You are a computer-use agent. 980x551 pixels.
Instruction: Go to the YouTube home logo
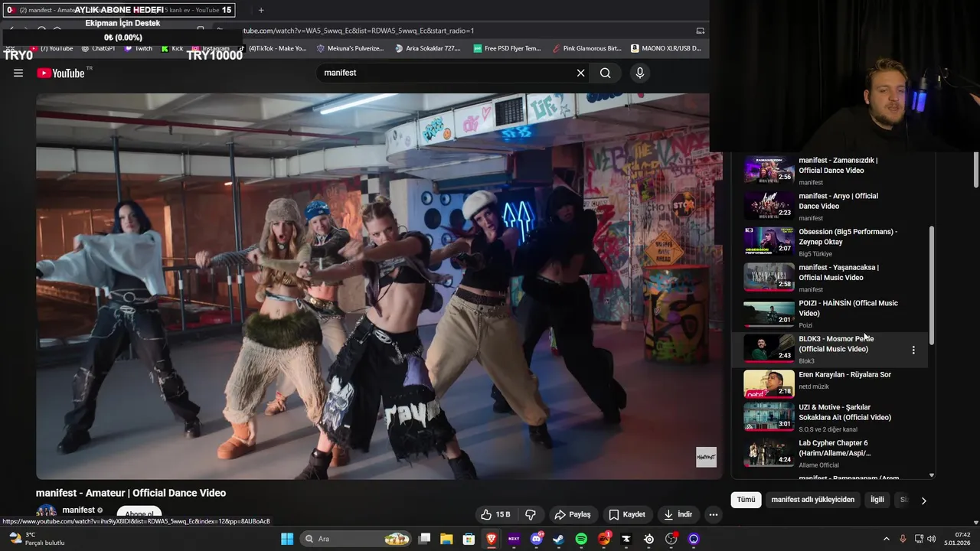(60, 73)
